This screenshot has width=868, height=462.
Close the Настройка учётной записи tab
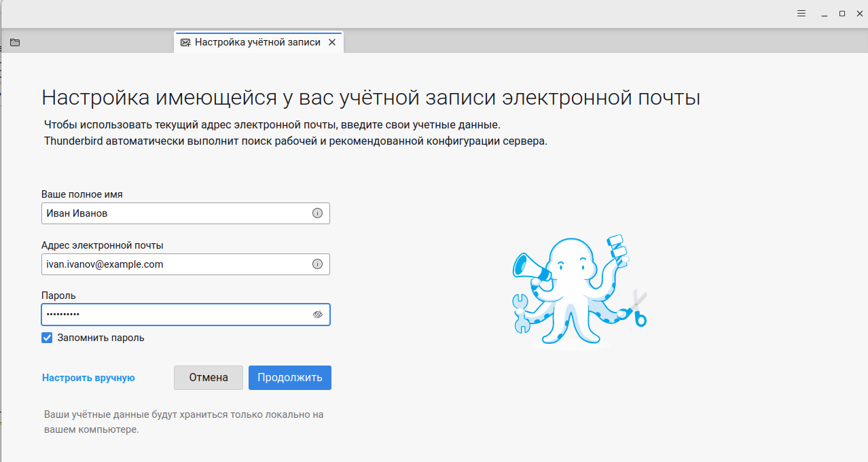[332, 42]
